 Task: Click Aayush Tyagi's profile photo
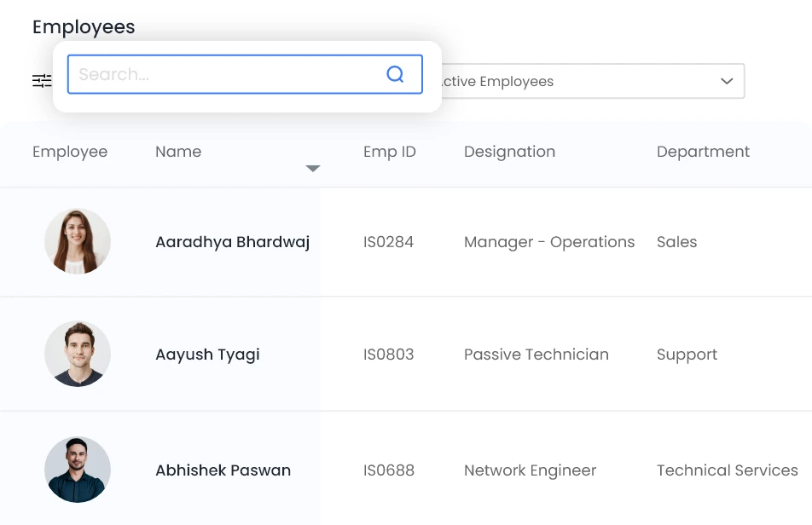point(78,354)
